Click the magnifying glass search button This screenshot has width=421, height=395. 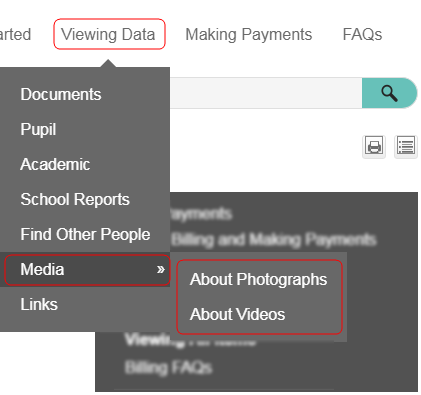tap(389, 93)
